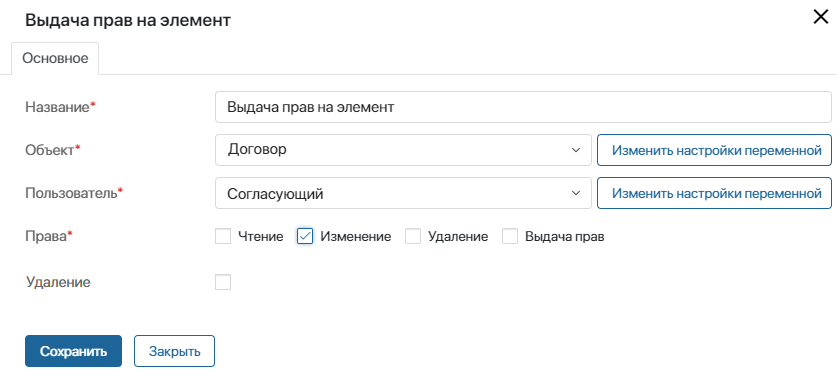The image size is (837, 372).
Task: Tick the Удаление rights checkbox beside Изменение
Action: pyautogui.click(x=413, y=236)
